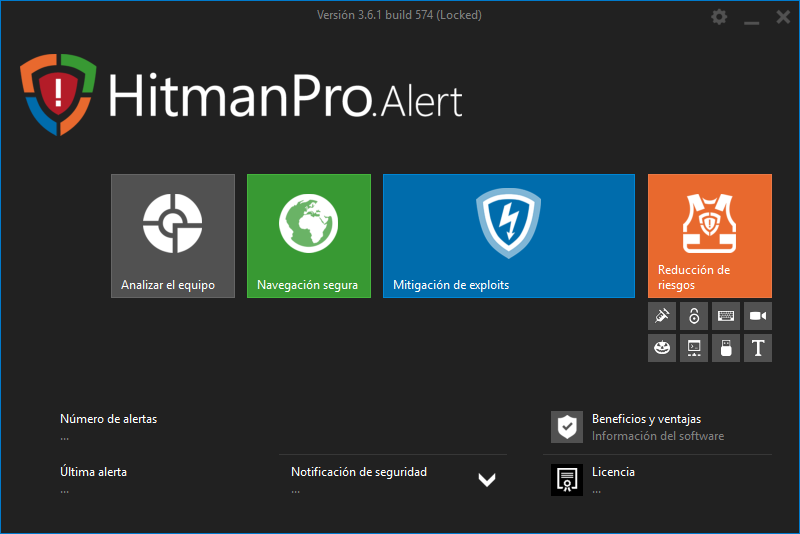800x534 pixels.
Task: Select the padlock encryption icon
Action: (x=694, y=316)
